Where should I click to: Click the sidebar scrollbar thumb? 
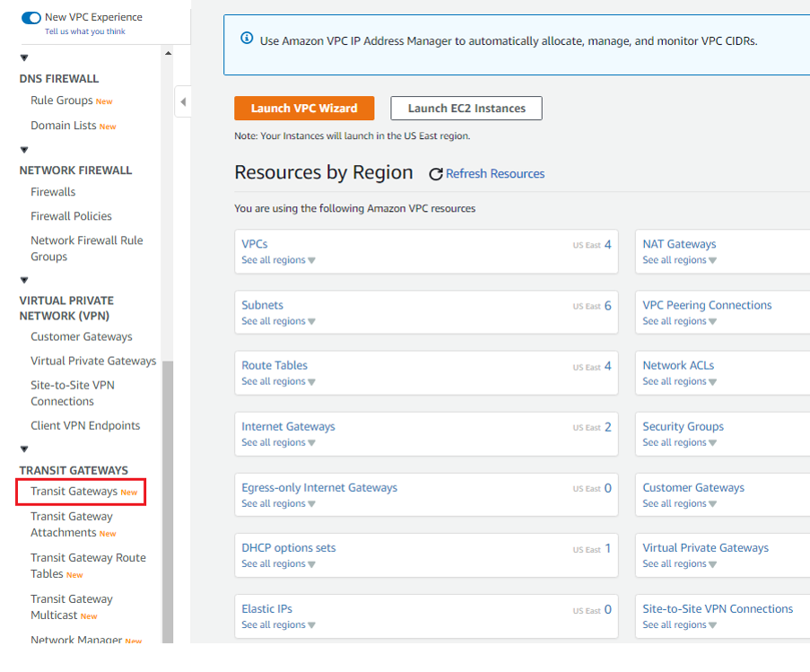tap(168, 502)
